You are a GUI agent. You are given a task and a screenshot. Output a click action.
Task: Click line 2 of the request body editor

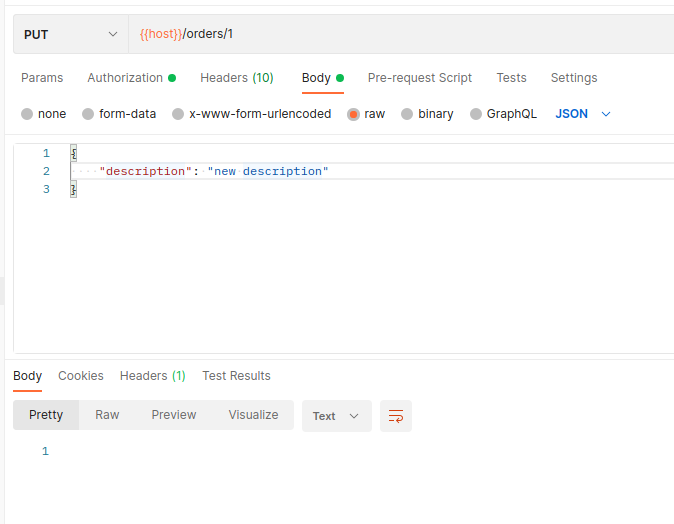tap(372, 171)
